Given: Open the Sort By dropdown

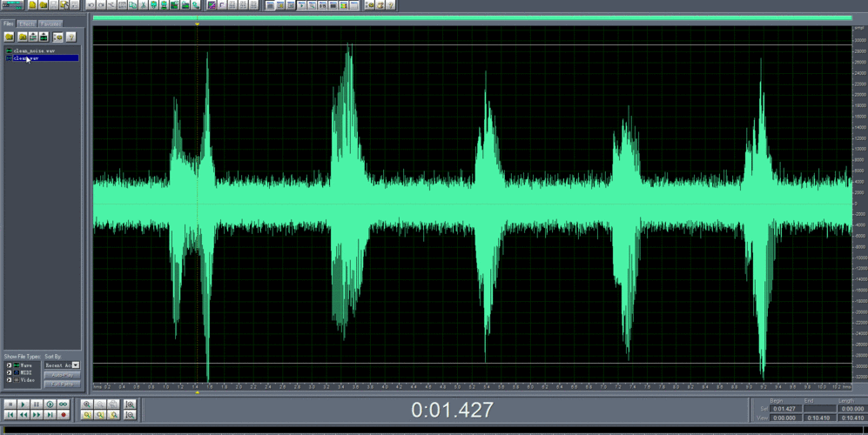Looking at the screenshot, I should [76, 365].
